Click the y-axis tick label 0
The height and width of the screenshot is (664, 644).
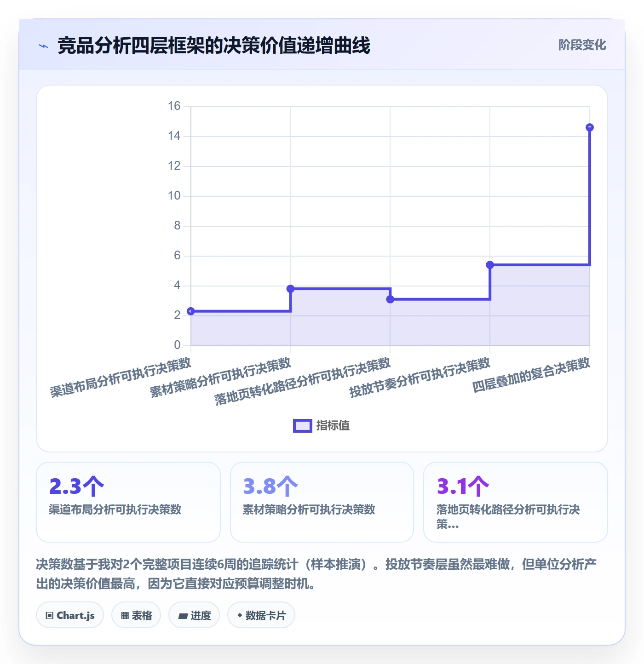pos(177,345)
